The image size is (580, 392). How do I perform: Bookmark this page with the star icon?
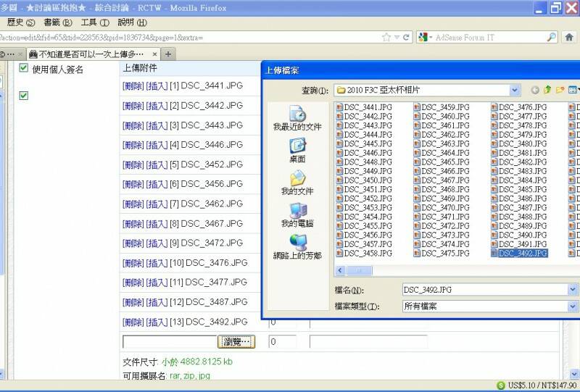[386, 37]
